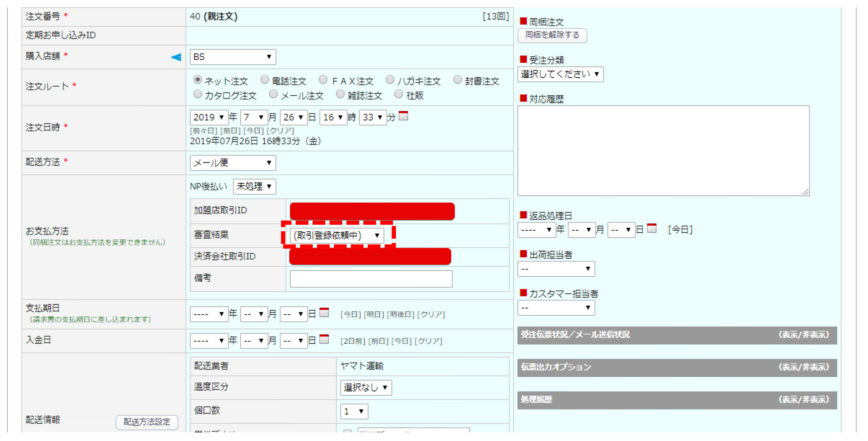868x441 pixels.
Task: Open the 購入店舗 BS dropdown
Action: tap(232, 57)
